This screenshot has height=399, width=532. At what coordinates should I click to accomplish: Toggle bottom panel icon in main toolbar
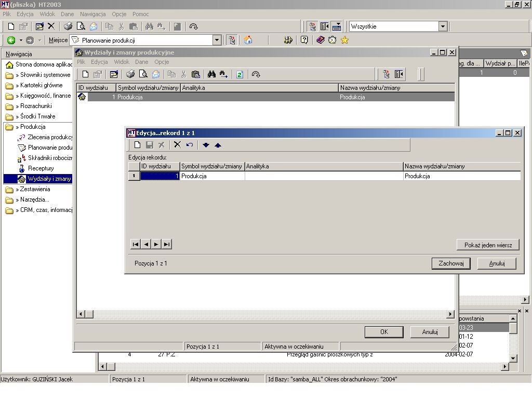coord(337,26)
